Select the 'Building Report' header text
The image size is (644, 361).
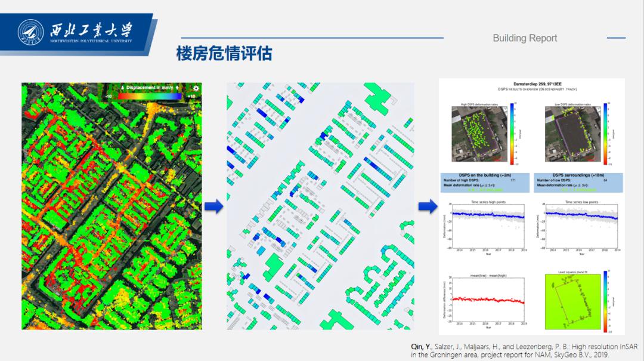coord(525,38)
